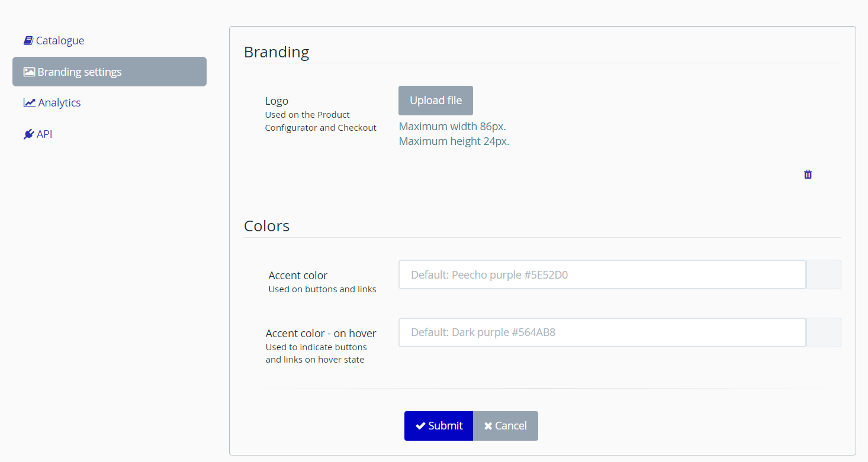Click the Accent color on hover input field

tap(602, 332)
